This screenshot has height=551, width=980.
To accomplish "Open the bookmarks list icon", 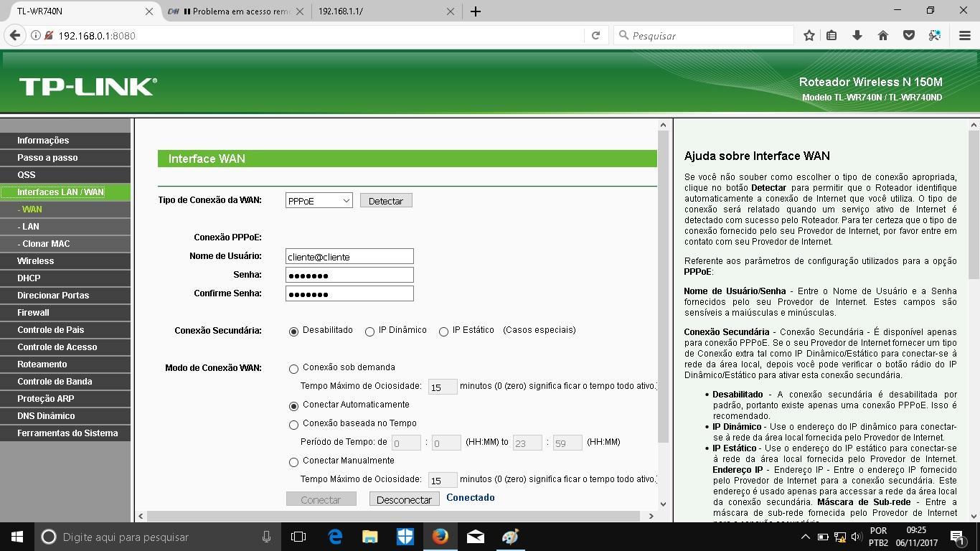I will pyautogui.click(x=831, y=35).
